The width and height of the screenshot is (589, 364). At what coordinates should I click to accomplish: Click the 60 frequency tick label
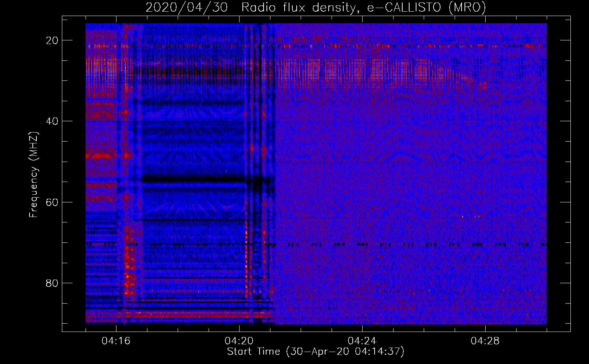point(52,202)
